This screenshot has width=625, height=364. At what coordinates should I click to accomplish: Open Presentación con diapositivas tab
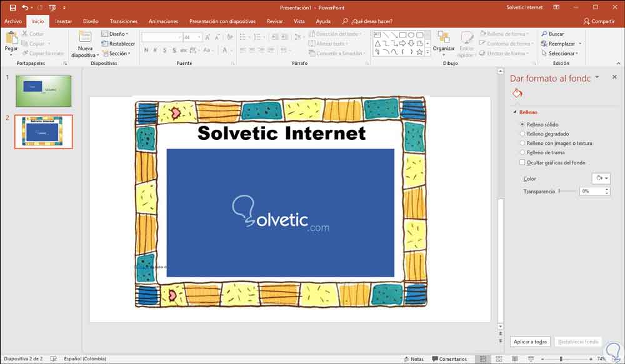(x=222, y=21)
